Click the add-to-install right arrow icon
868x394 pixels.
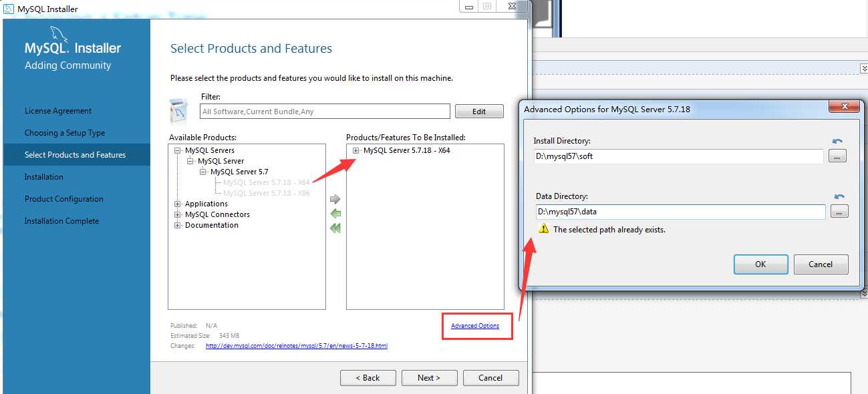pyautogui.click(x=335, y=199)
